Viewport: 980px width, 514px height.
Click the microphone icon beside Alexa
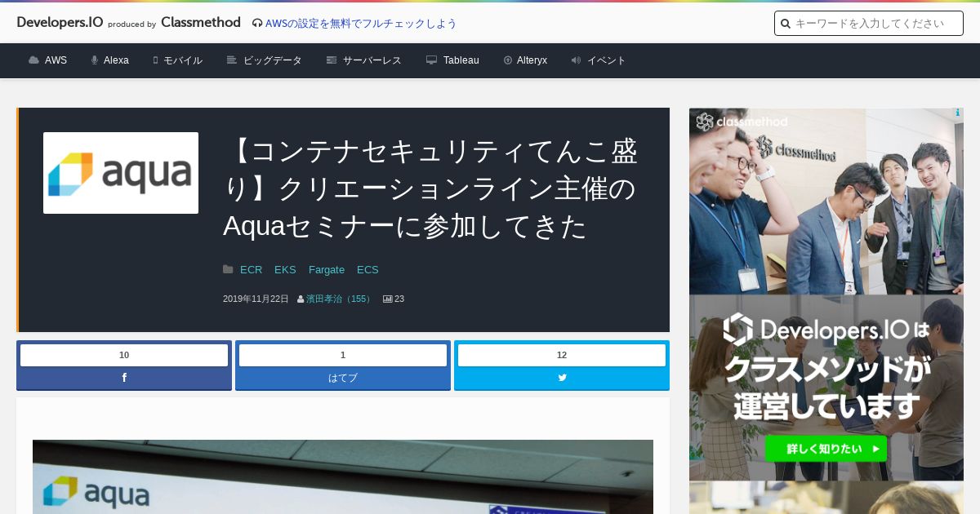pyautogui.click(x=95, y=60)
